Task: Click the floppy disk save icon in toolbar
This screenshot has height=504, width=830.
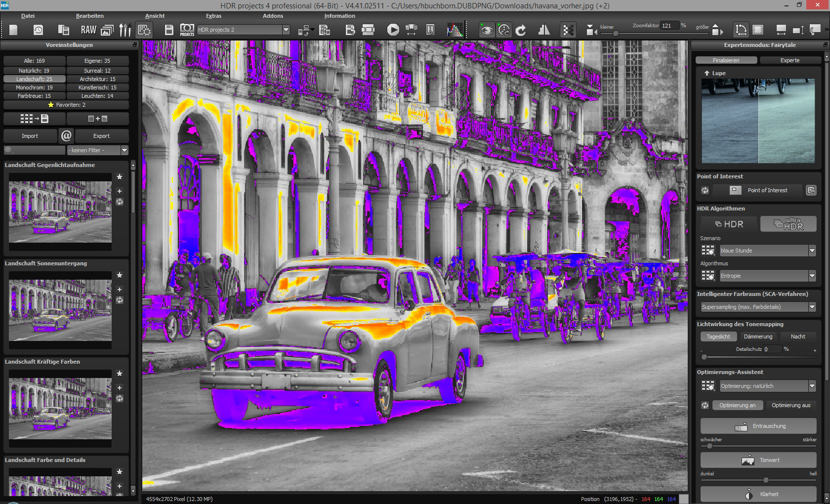Action: (x=169, y=30)
